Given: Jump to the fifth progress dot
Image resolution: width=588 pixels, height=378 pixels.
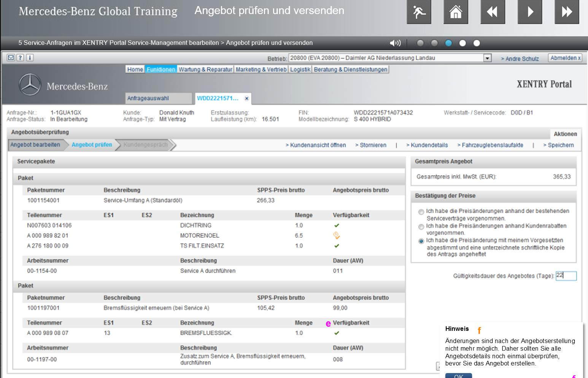Looking at the screenshot, I should (x=477, y=43).
